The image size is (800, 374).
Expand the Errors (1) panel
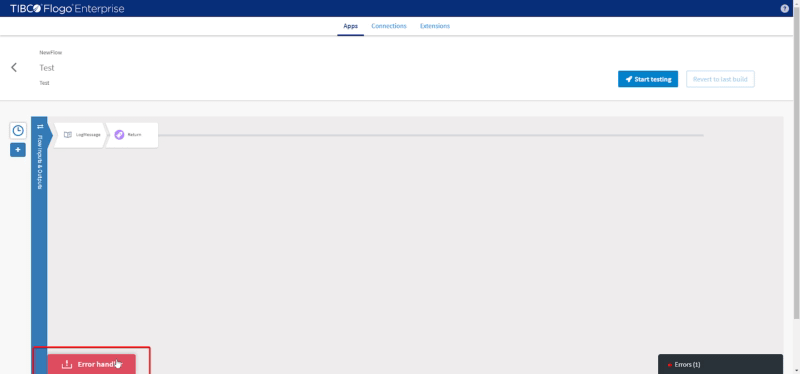(720, 364)
